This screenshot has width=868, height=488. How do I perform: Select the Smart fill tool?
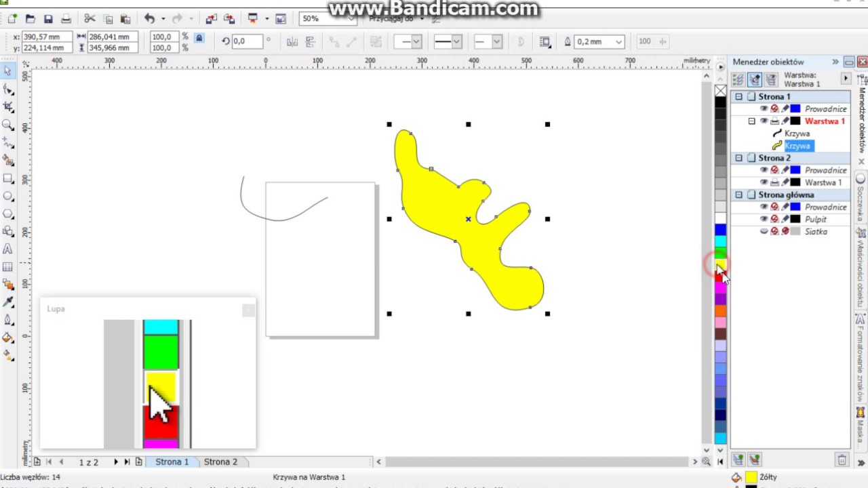pos(8,161)
